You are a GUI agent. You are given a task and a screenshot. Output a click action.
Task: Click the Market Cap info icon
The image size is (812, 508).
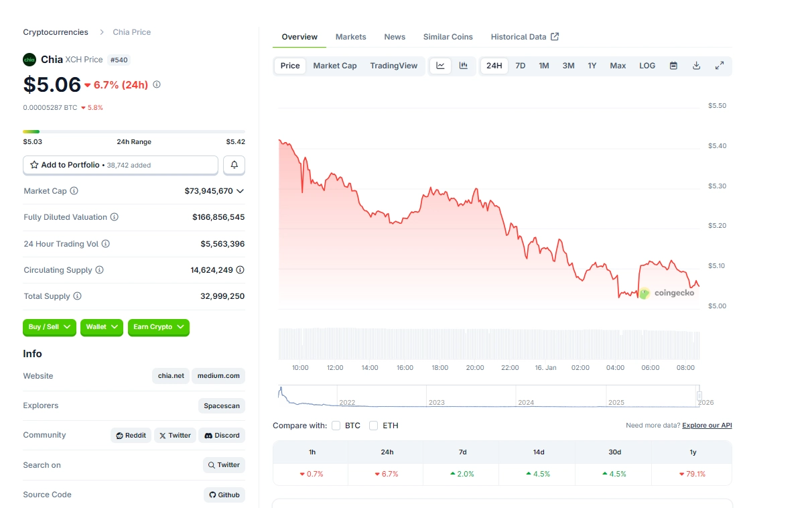pos(74,191)
